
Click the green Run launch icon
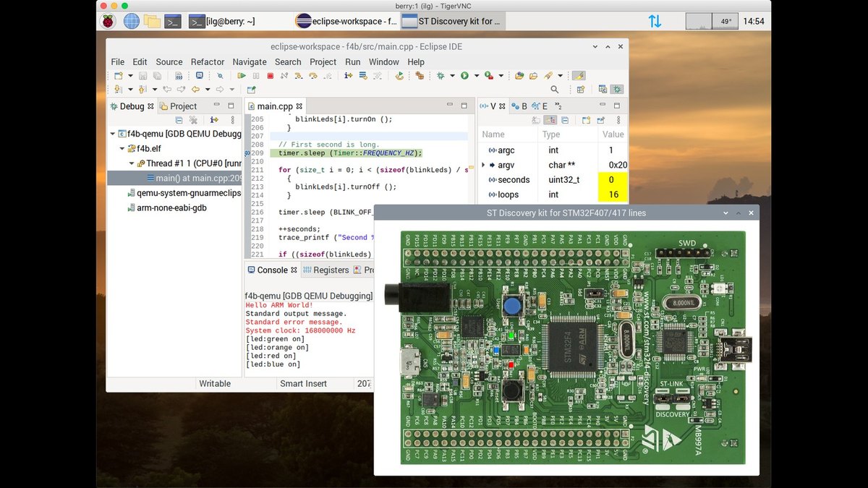pyautogui.click(x=464, y=76)
